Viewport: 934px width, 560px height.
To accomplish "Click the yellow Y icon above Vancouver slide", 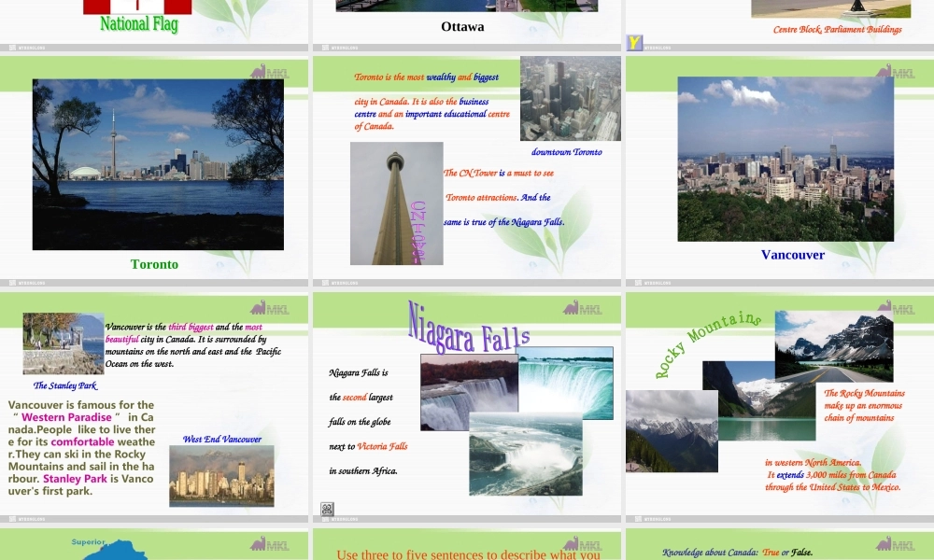I will [634, 43].
